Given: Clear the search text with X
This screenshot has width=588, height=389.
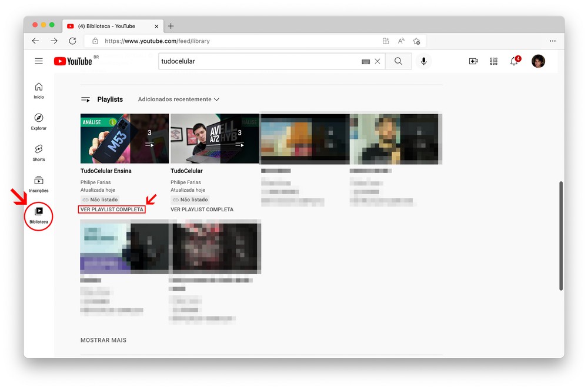Looking at the screenshot, I should 377,61.
